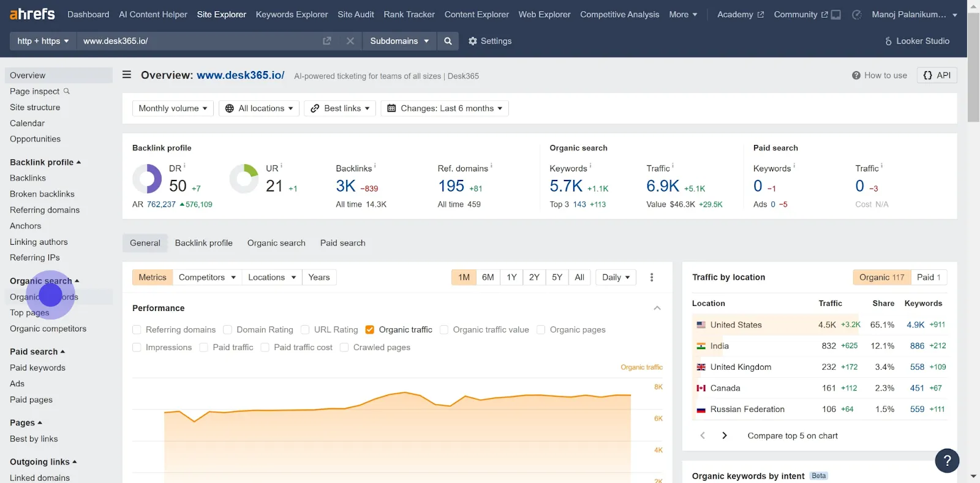The image size is (980, 483).
Task: Open Settings gear next to search
Action: [490, 41]
